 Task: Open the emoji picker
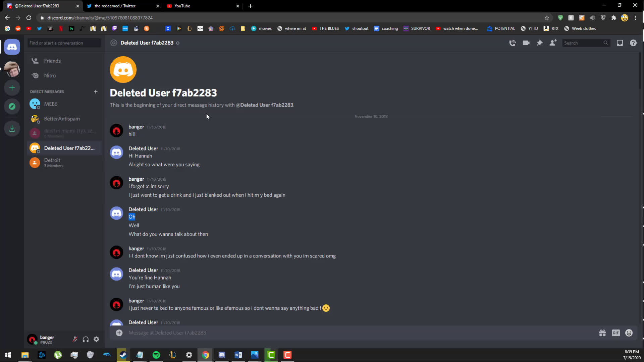tap(629, 333)
